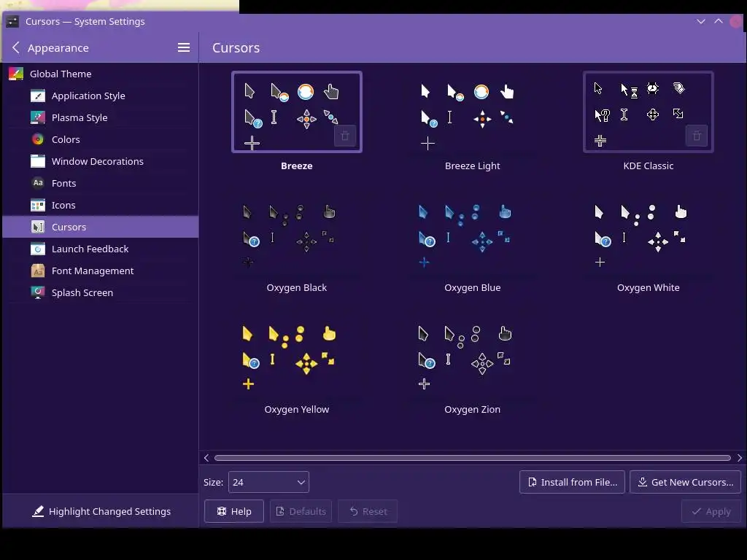Open Plasma Style via its sidebar icon
747x560 pixels.
(x=38, y=117)
